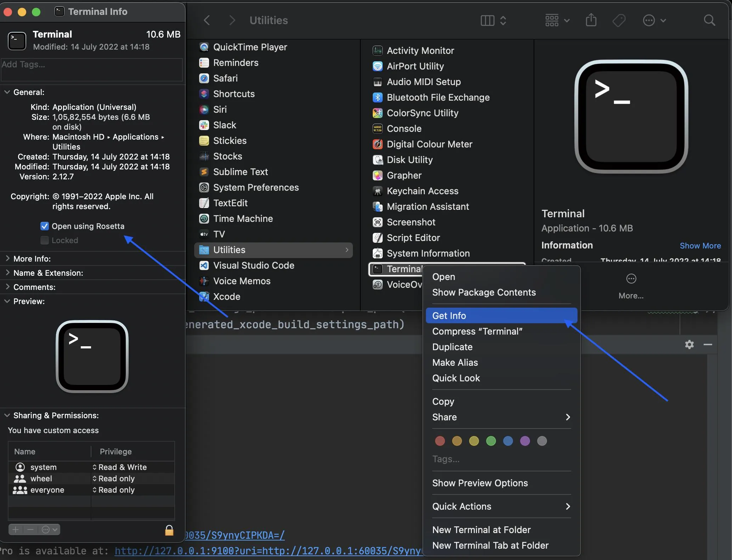Choose Get Info from context menu
Viewport: 732px width, 560px height.
pyautogui.click(x=449, y=316)
